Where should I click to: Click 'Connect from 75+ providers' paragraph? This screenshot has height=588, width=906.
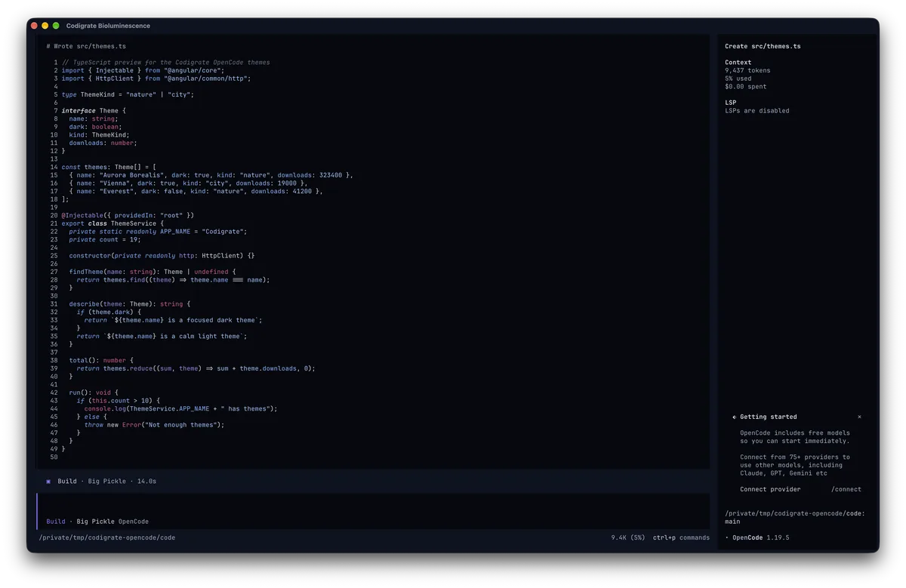(795, 465)
